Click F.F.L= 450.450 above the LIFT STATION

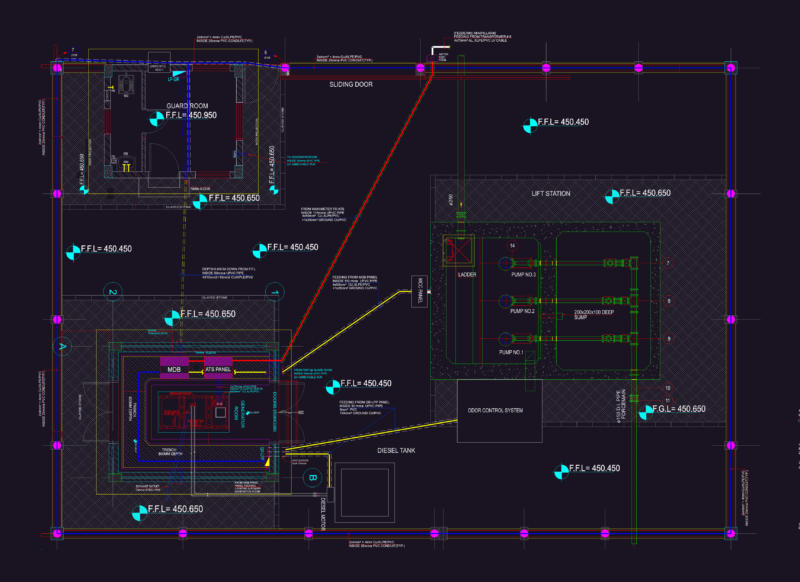[563, 122]
